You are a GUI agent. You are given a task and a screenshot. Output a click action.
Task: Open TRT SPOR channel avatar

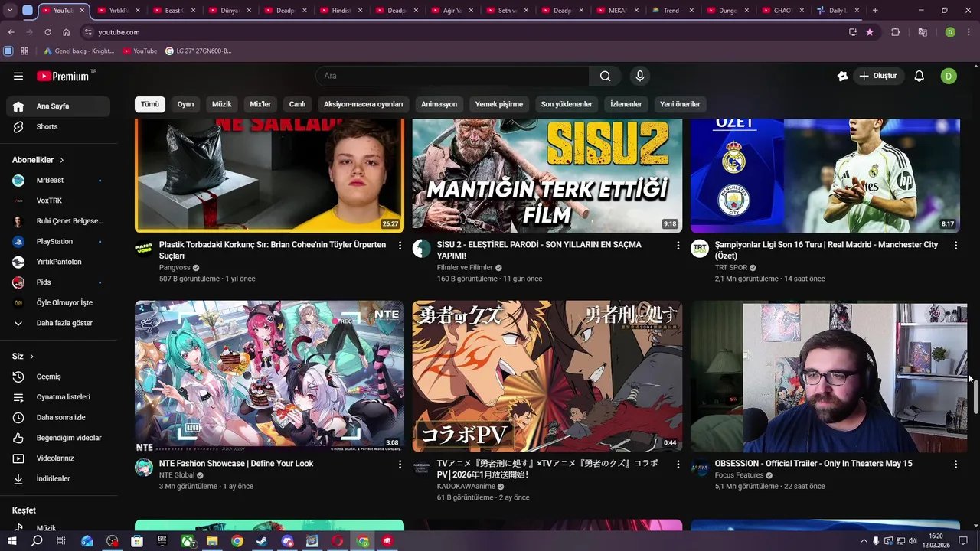(700, 249)
